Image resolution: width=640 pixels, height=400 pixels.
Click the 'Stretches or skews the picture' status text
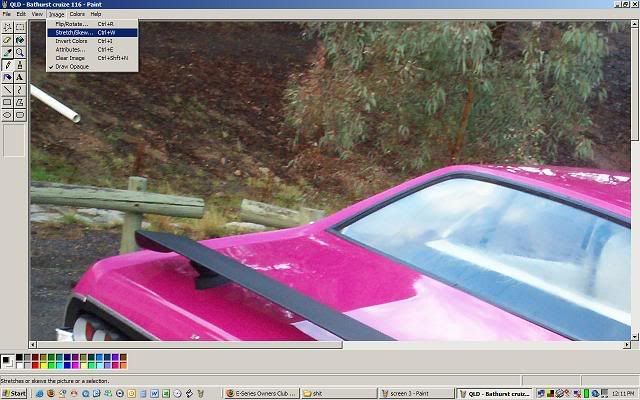[55, 381]
